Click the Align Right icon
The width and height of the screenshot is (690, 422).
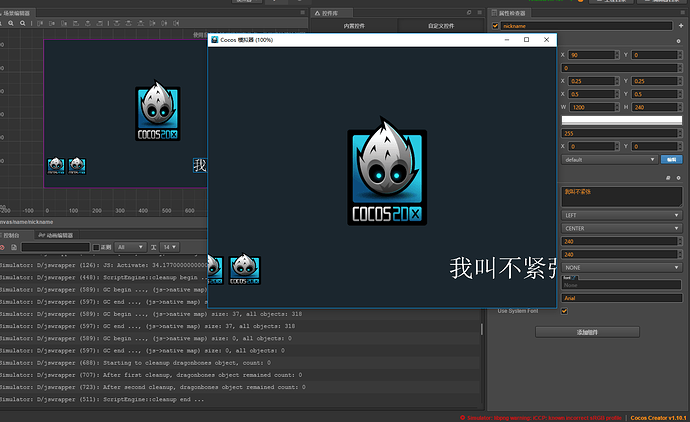pyautogui.click(x=99, y=23)
